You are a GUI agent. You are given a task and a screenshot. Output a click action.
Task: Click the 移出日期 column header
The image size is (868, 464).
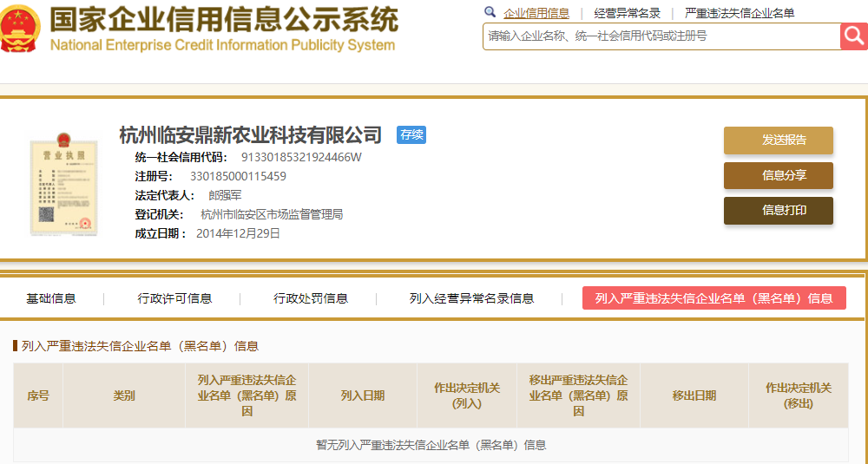[694, 396]
